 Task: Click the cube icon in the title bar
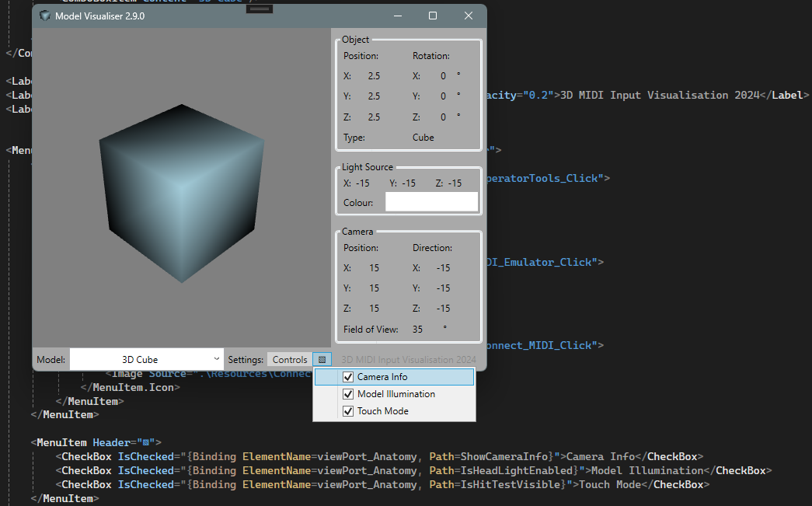point(44,16)
